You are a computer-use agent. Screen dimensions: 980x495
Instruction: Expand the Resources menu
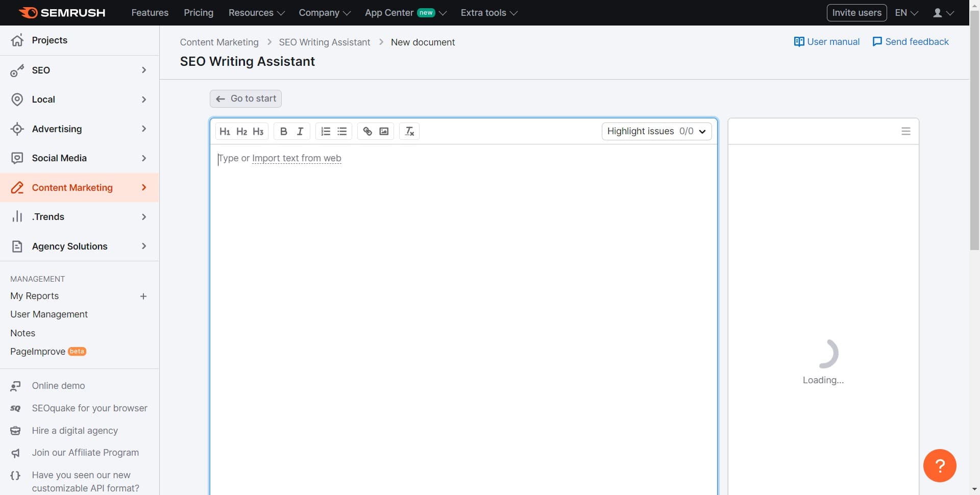(256, 13)
